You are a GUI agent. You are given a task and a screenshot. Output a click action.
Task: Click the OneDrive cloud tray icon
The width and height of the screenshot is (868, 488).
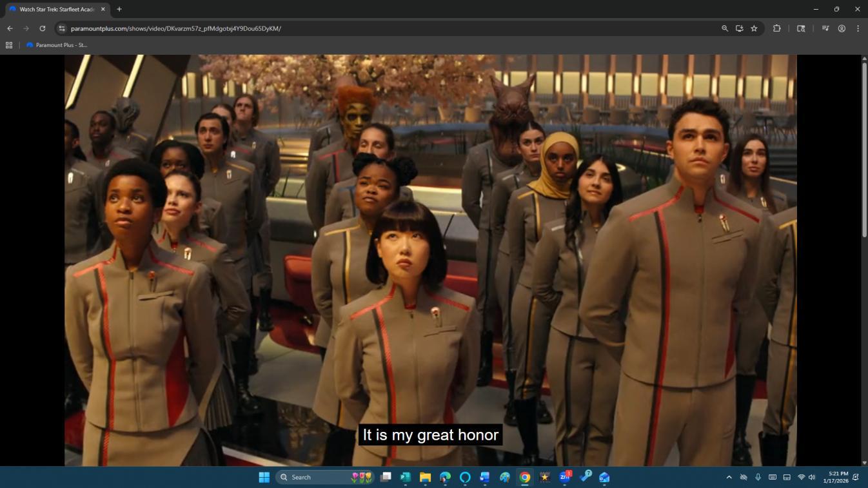(744, 477)
